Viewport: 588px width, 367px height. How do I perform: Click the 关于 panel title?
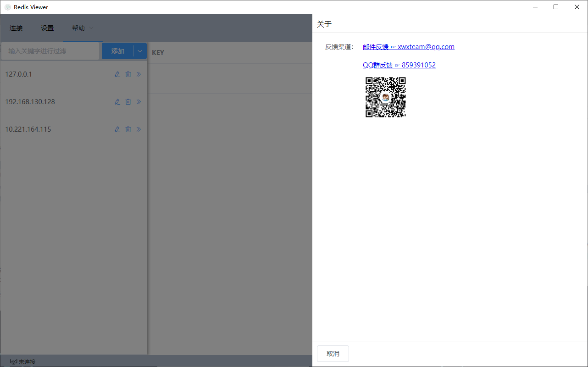[324, 24]
